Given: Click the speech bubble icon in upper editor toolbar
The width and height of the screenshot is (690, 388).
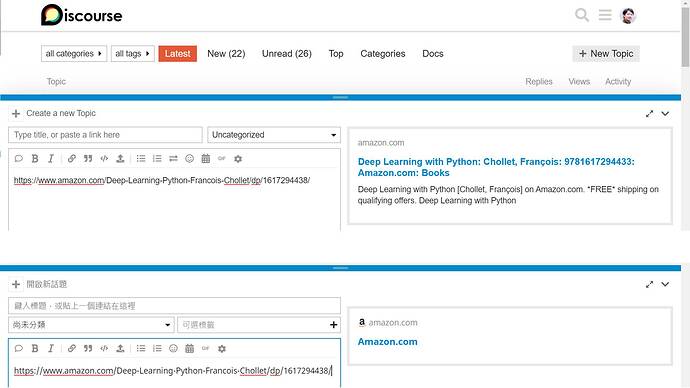Looking at the screenshot, I should pos(18,158).
